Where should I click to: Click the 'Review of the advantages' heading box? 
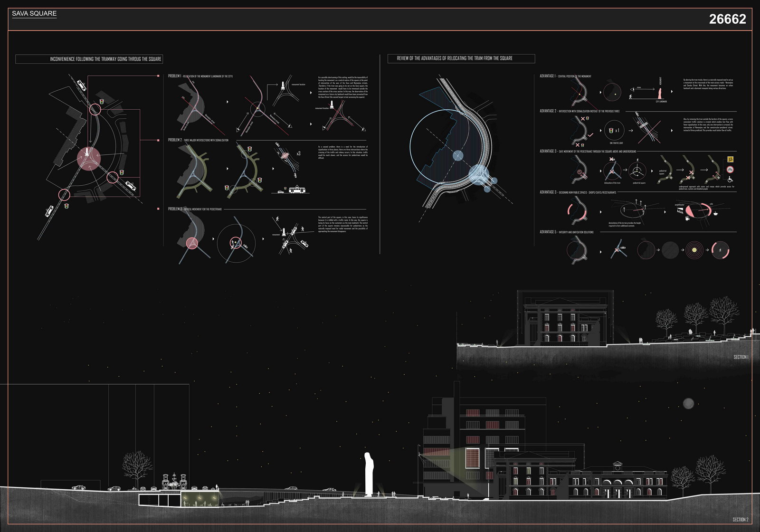point(461,58)
